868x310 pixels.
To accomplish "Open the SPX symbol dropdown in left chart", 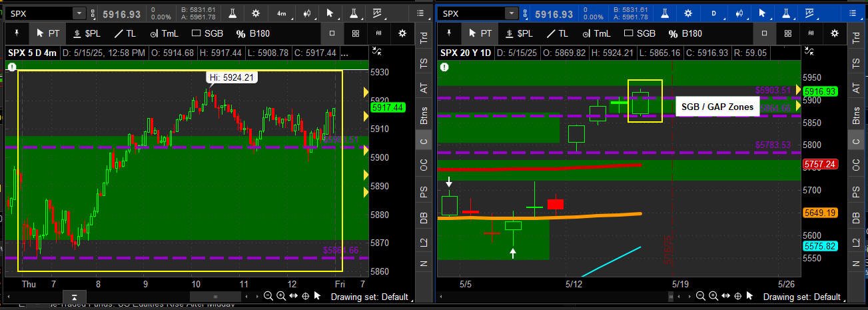I will pyautogui.click(x=79, y=13).
